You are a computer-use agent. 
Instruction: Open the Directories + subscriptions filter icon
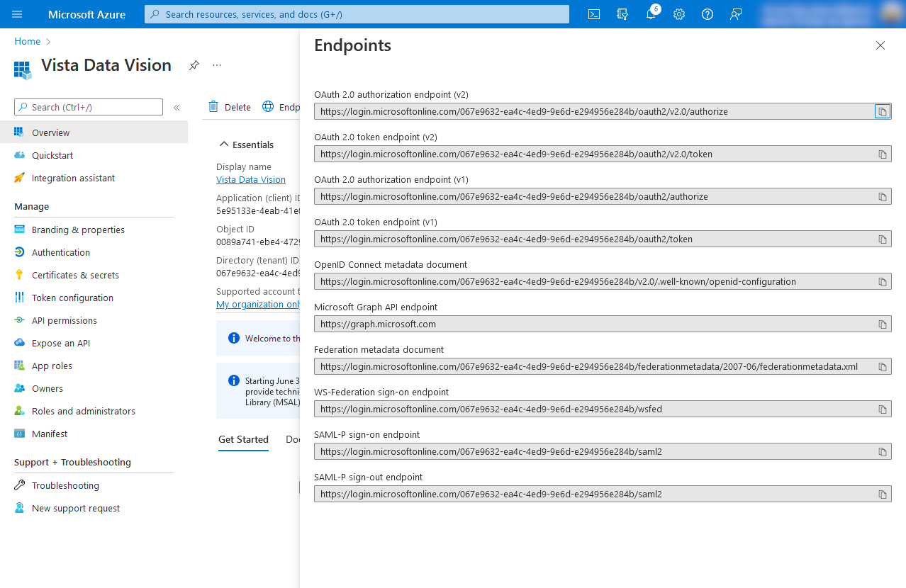pyautogui.click(x=622, y=14)
